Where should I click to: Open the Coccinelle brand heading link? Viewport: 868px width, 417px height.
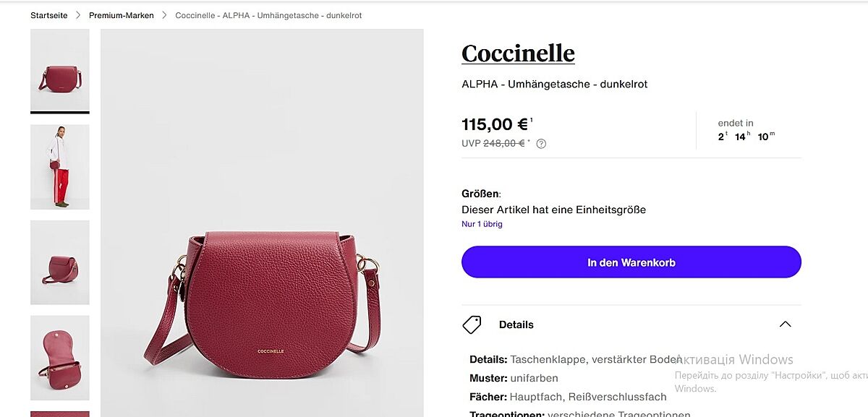(x=518, y=53)
